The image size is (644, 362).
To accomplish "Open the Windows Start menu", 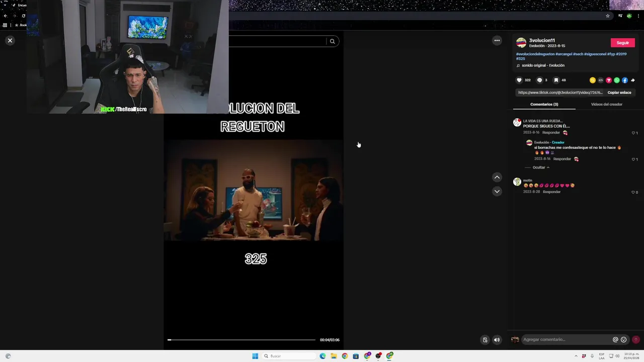I will click(255, 356).
